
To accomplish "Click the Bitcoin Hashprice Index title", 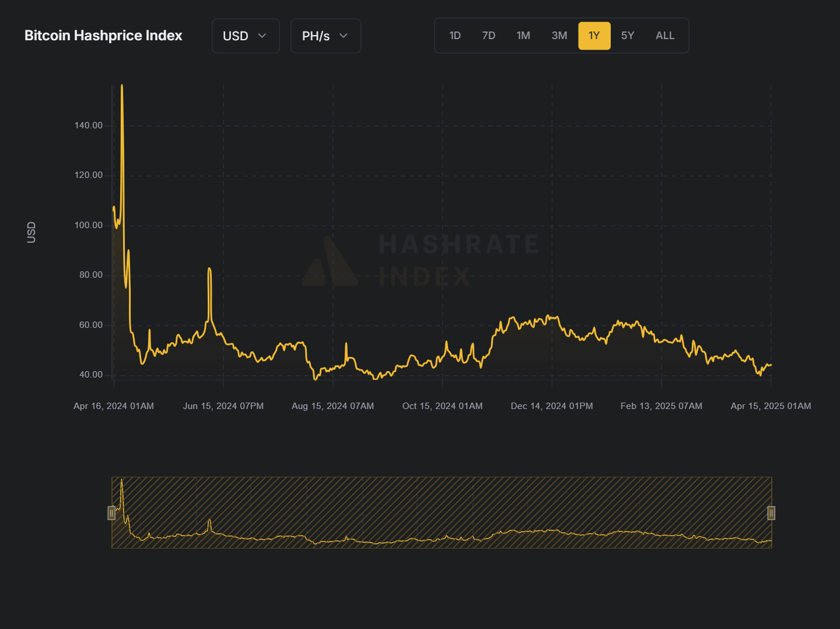I will 103,36.
